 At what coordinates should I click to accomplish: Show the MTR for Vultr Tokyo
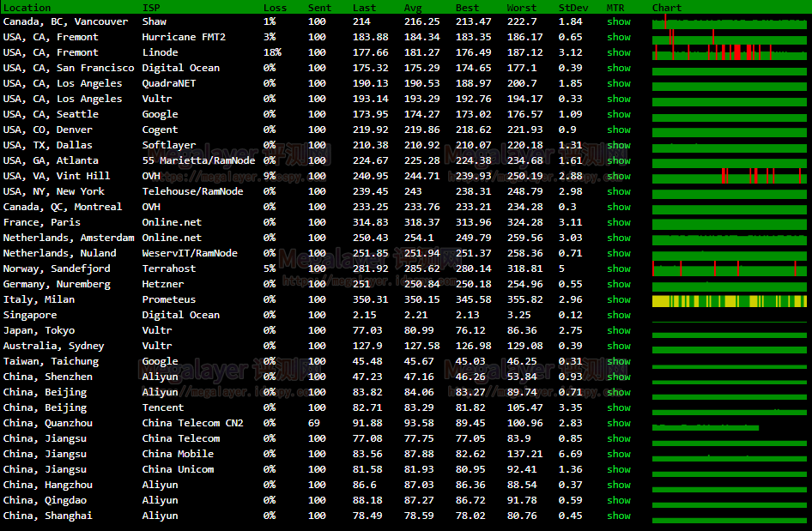pos(619,331)
